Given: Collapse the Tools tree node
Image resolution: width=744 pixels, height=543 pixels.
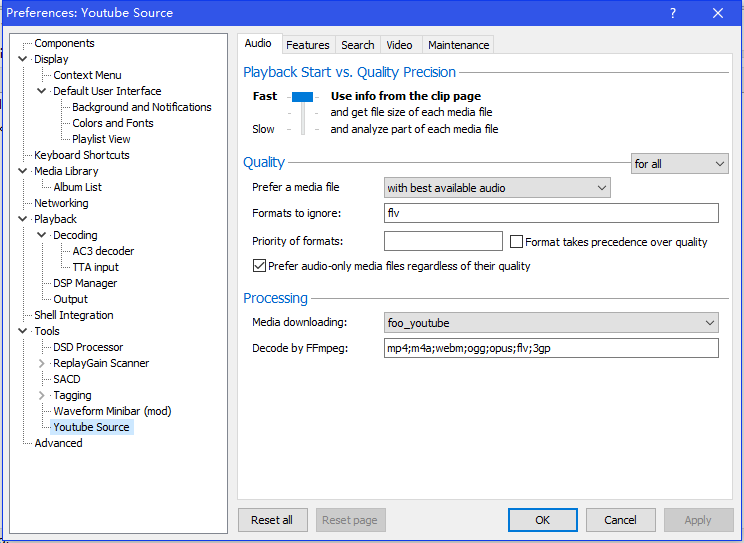Looking at the screenshot, I should 23,331.
